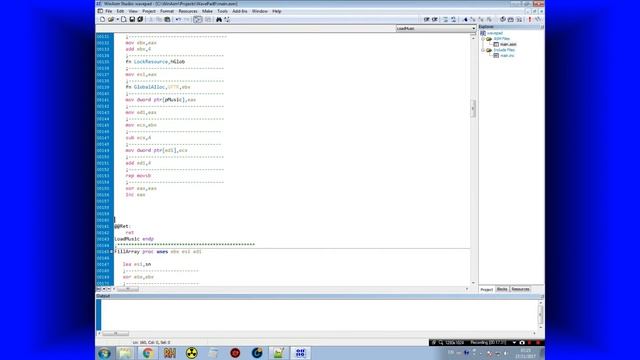
Task: Open the File Explorer folder taskbar icon
Action: tap(126, 353)
